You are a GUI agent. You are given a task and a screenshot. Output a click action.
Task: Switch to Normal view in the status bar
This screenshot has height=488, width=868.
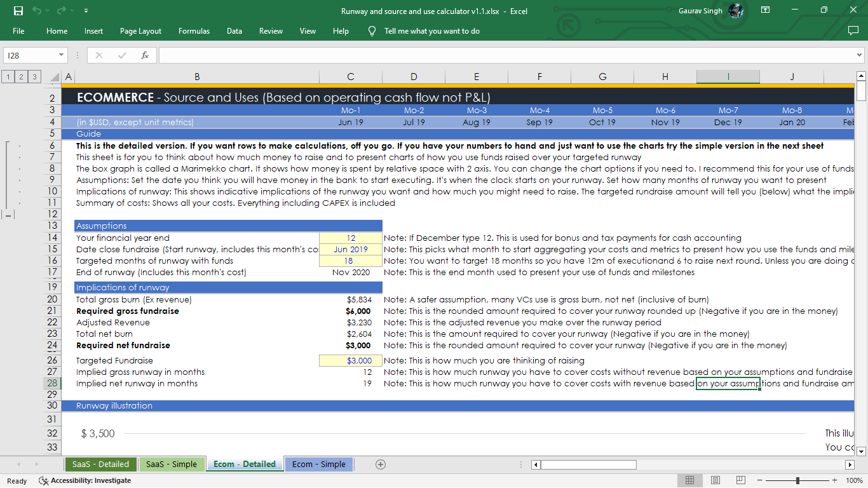tap(689, 480)
